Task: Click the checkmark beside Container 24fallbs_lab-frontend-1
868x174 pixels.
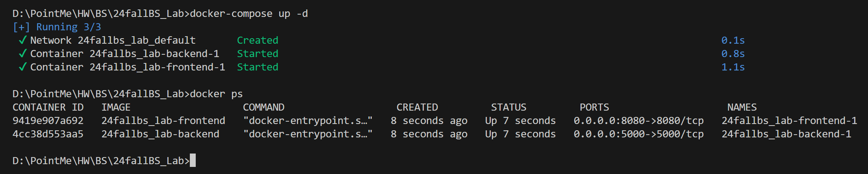Action: point(23,67)
